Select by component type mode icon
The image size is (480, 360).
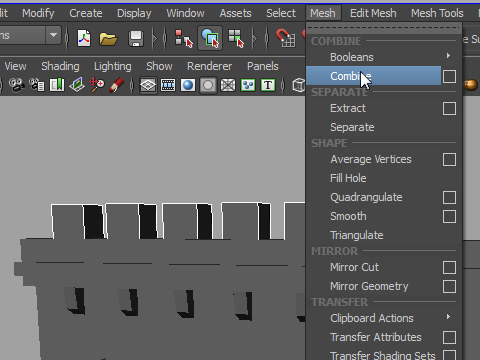(x=236, y=38)
